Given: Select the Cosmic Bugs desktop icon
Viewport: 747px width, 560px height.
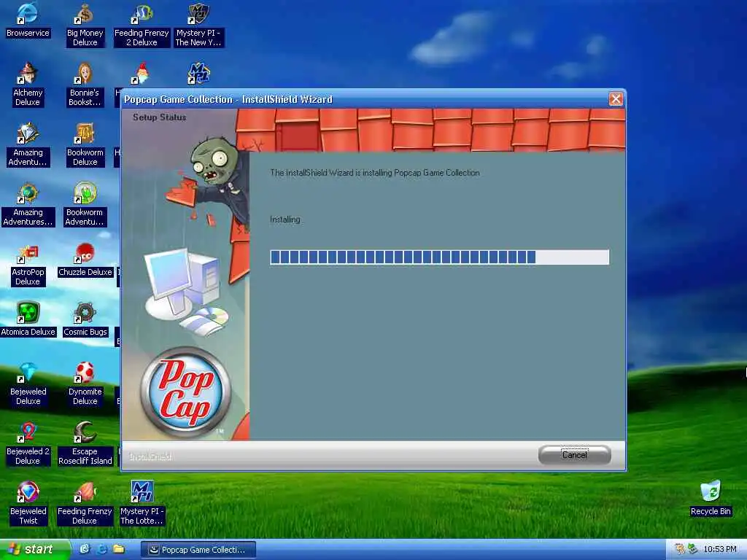Looking at the screenshot, I should click(85, 320).
